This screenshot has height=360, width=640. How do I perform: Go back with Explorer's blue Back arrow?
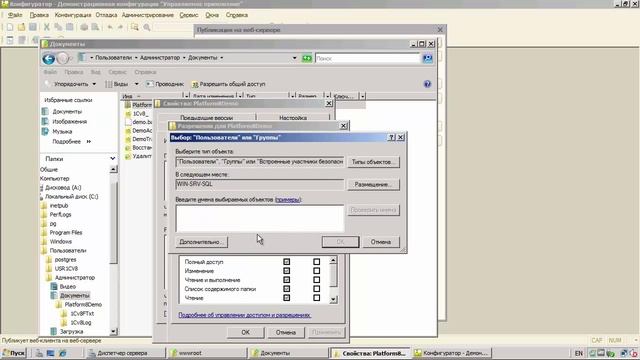pyautogui.click(x=49, y=59)
